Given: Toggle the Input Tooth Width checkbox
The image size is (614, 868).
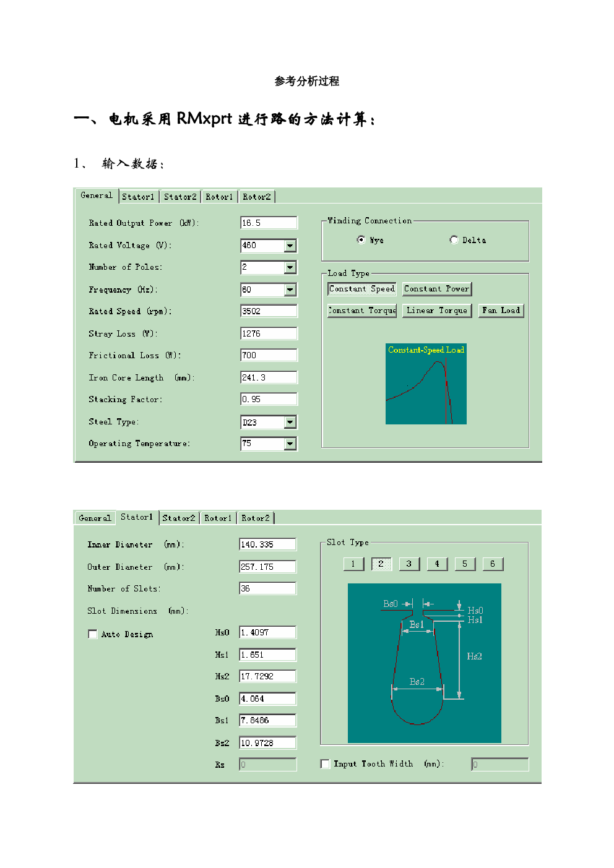Looking at the screenshot, I should (x=325, y=764).
